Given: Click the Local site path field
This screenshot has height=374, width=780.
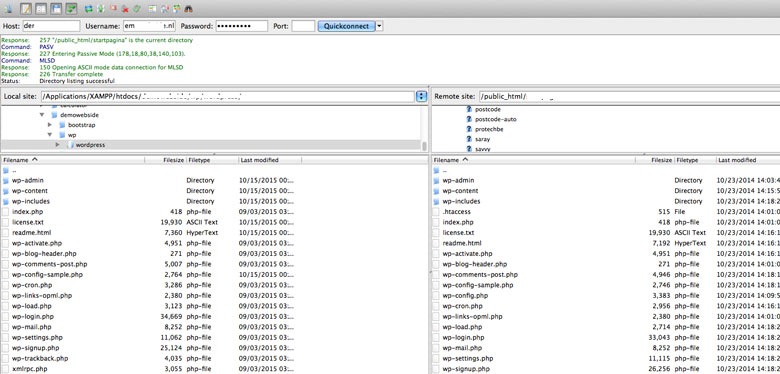Looking at the screenshot, I should coord(228,96).
